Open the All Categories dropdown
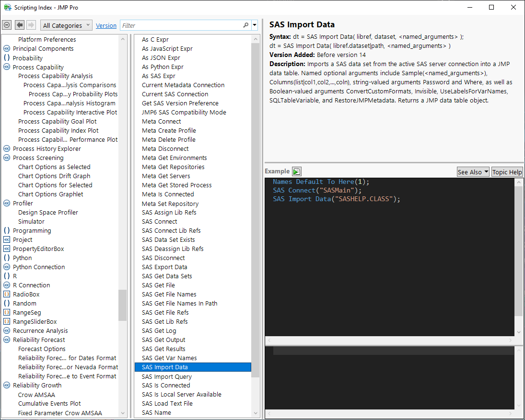The height and width of the screenshot is (420, 525). click(67, 25)
